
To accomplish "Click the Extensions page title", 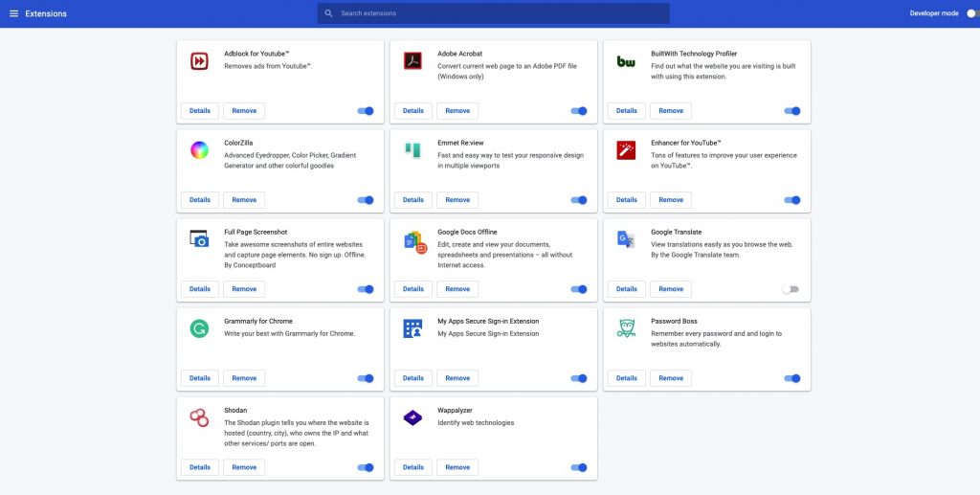I will [46, 13].
